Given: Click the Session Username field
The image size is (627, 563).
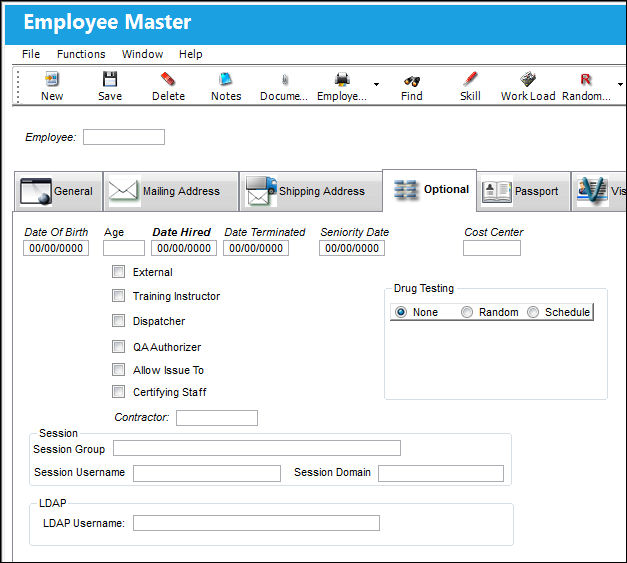Looking at the screenshot, I should (207, 473).
